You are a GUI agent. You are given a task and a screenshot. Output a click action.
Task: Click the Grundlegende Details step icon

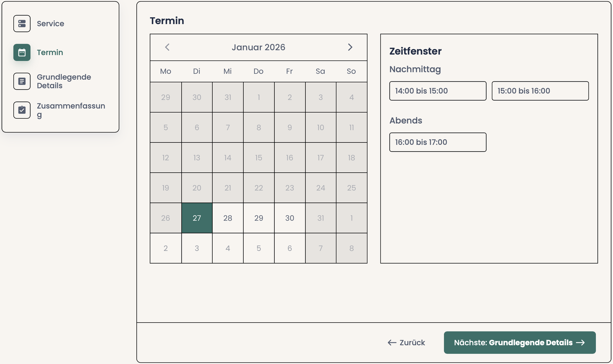tap(22, 81)
